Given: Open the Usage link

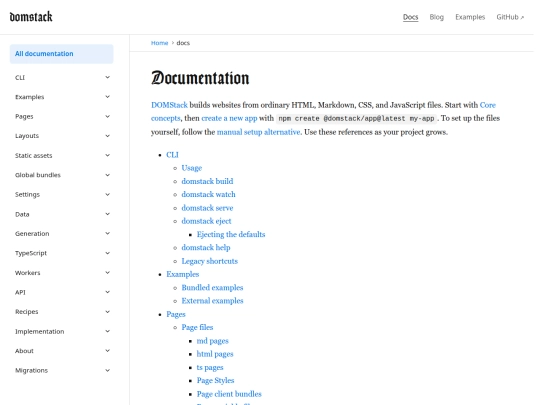Looking at the screenshot, I should [x=191, y=168].
